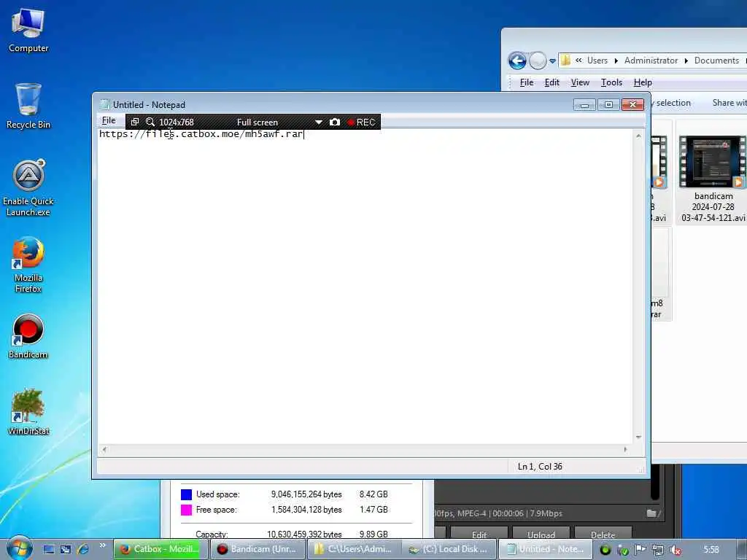Launch Internet Explorer from quick launch
This screenshot has width=747, height=560.
click(x=83, y=549)
